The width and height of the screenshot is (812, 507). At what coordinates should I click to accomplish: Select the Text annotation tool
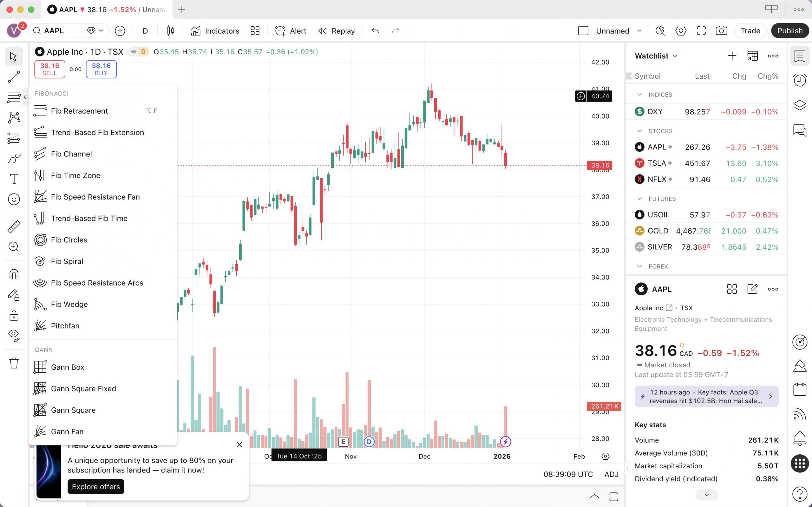[14, 179]
